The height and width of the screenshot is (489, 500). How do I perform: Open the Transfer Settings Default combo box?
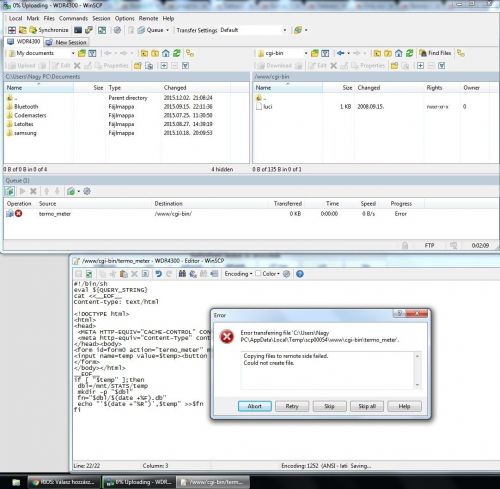[x=253, y=30]
